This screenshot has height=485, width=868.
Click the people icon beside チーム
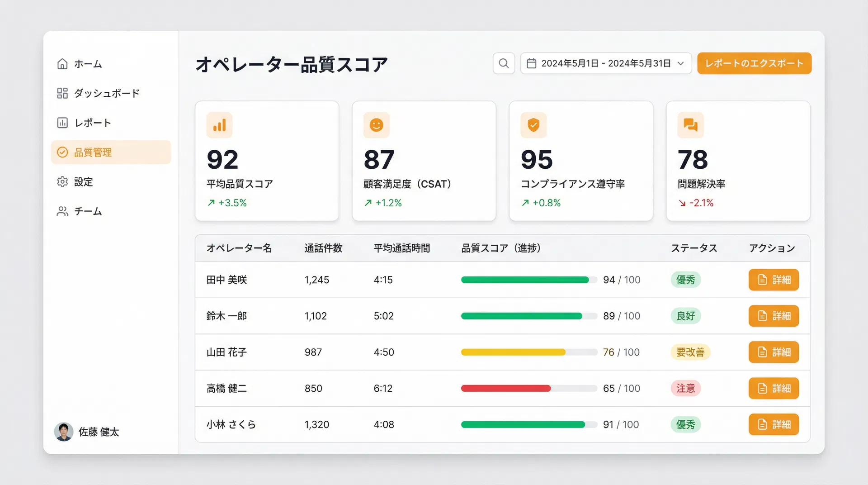[x=62, y=211]
